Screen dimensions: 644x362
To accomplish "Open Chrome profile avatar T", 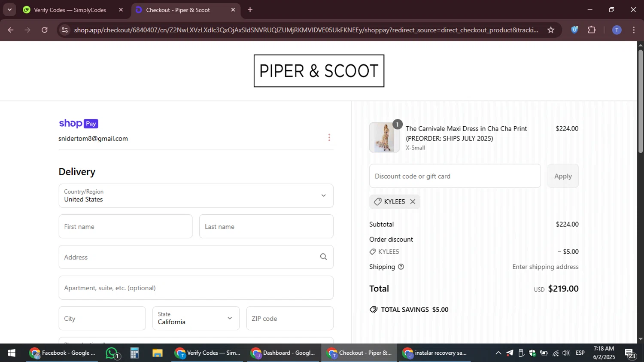I will 617,30.
